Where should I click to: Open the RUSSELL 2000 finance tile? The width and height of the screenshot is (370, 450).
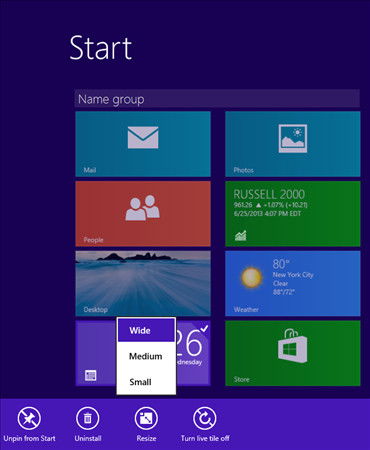293,214
